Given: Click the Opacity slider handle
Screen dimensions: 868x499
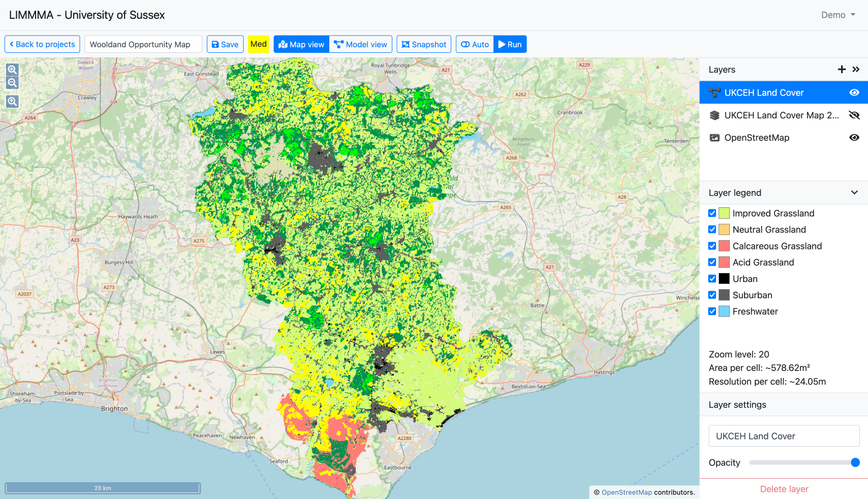Looking at the screenshot, I should pos(855,462).
